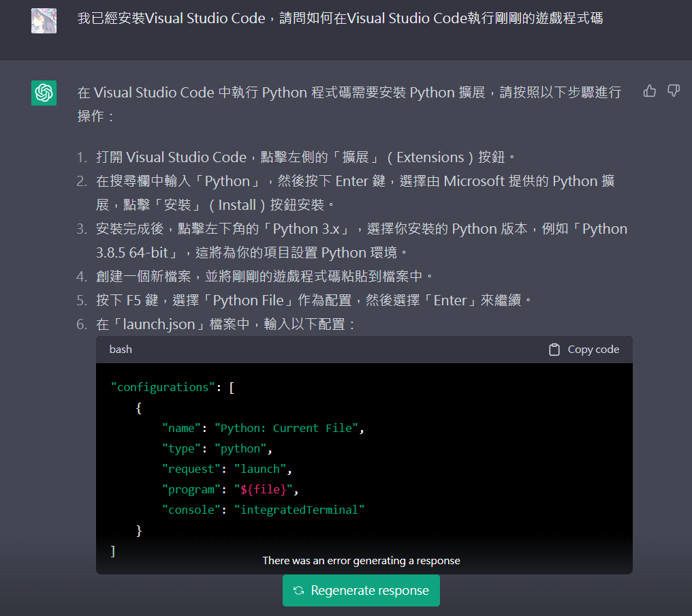Image resolution: width=692 pixels, height=616 pixels.
Task: Click step 2 about Microsoft Python extension
Action: click(x=356, y=193)
